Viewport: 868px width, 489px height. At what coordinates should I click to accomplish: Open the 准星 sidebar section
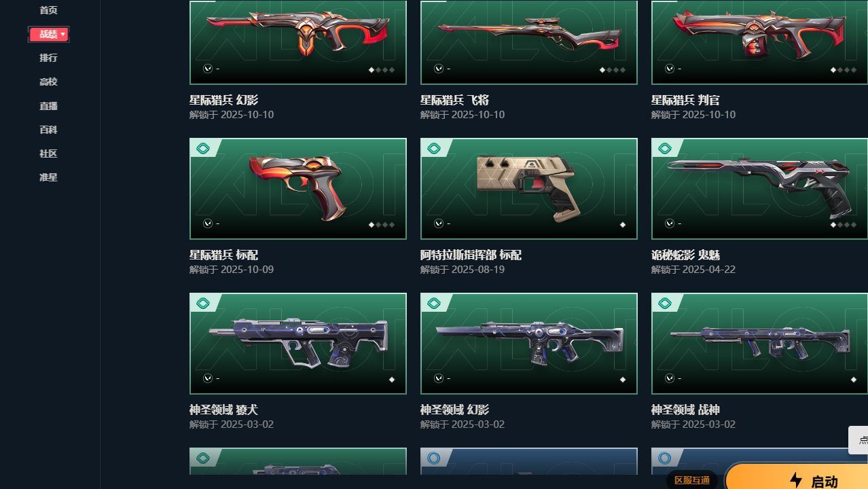click(48, 177)
